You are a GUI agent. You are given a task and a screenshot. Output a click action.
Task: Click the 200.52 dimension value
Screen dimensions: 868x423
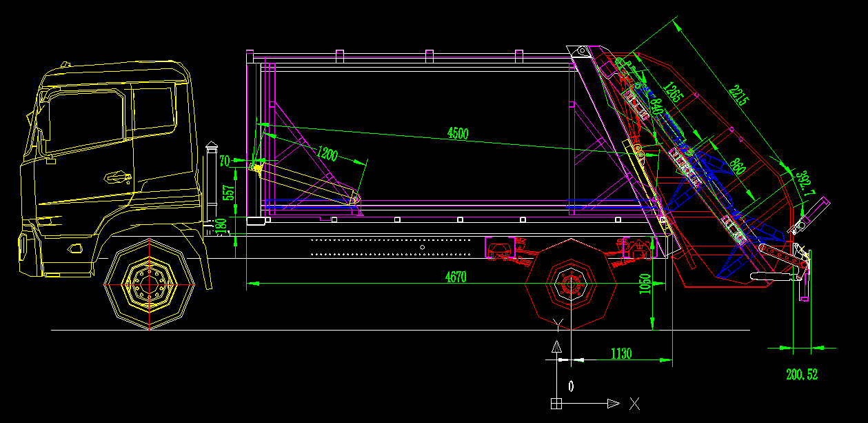pyautogui.click(x=802, y=375)
